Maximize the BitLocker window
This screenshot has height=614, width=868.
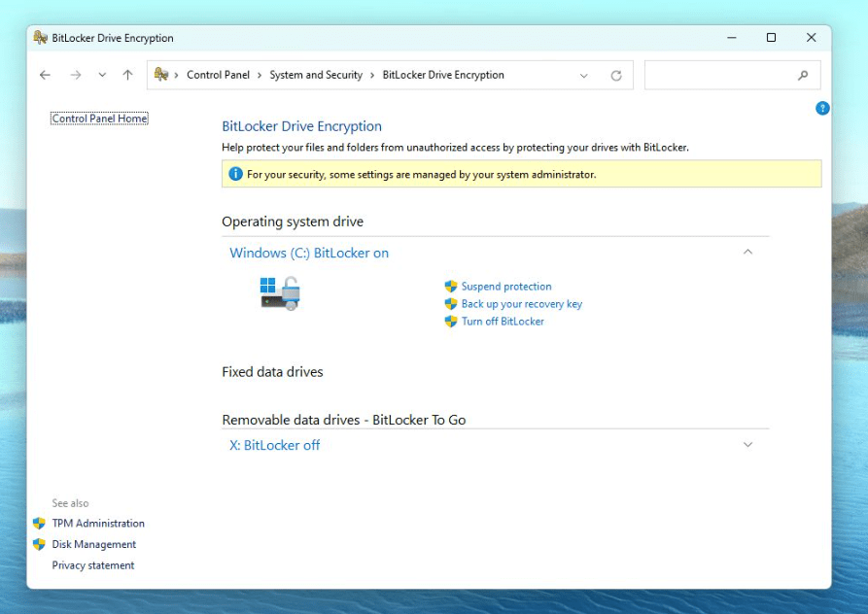[771, 38]
